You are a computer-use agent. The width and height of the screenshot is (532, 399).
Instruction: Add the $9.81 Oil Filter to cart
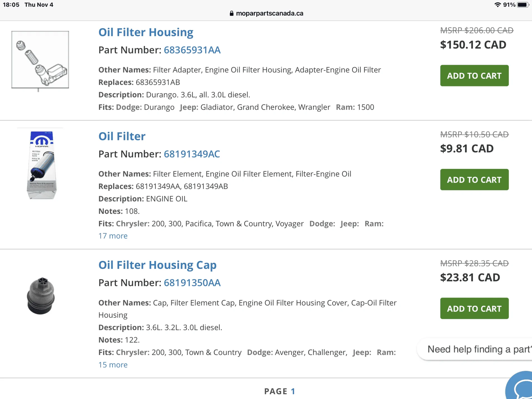(474, 179)
